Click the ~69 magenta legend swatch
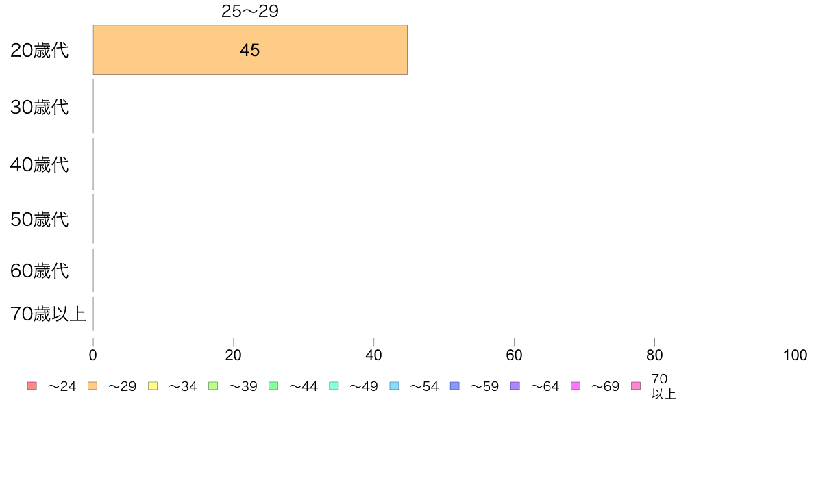 point(575,386)
